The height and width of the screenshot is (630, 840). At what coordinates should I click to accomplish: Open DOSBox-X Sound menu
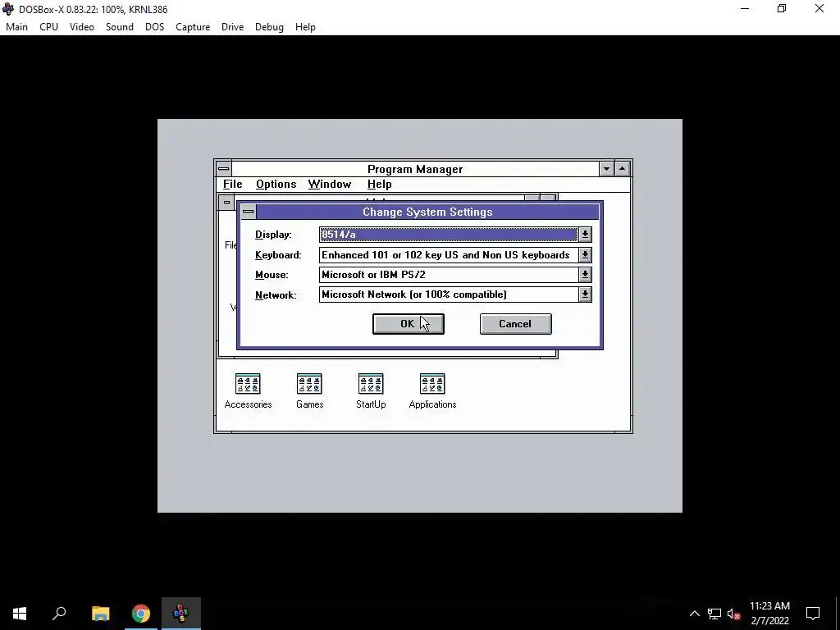[120, 27]
